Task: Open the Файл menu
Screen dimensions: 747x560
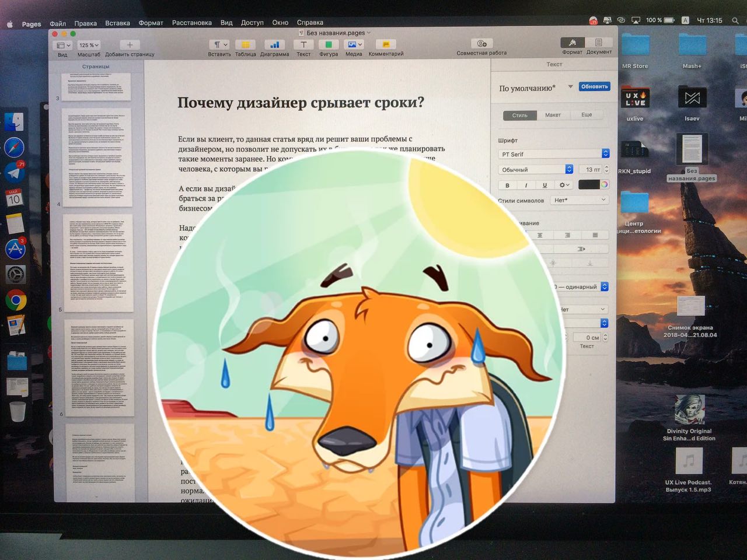Action: pyautogui.click(x=58, y=23)
